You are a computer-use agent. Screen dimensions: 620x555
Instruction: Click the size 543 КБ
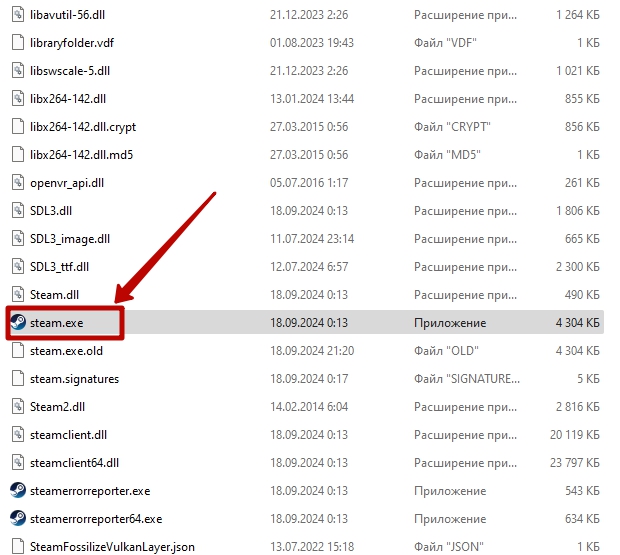point(582,491)
